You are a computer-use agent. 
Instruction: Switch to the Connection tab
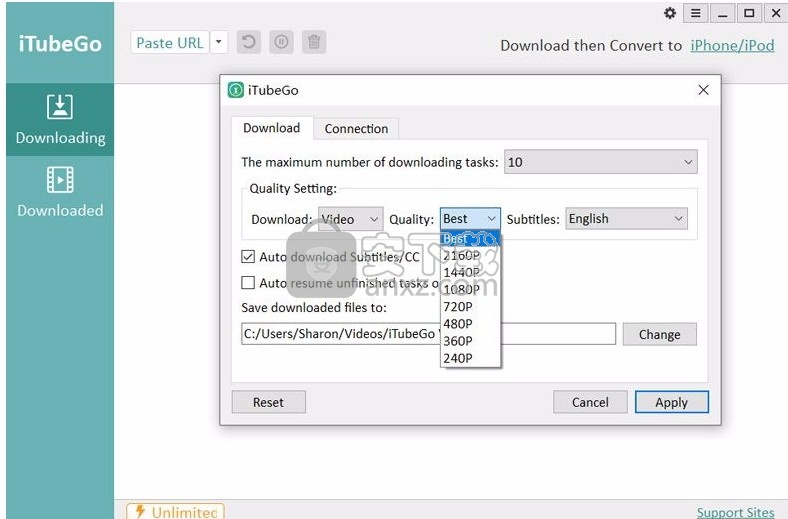pos(356,129)
